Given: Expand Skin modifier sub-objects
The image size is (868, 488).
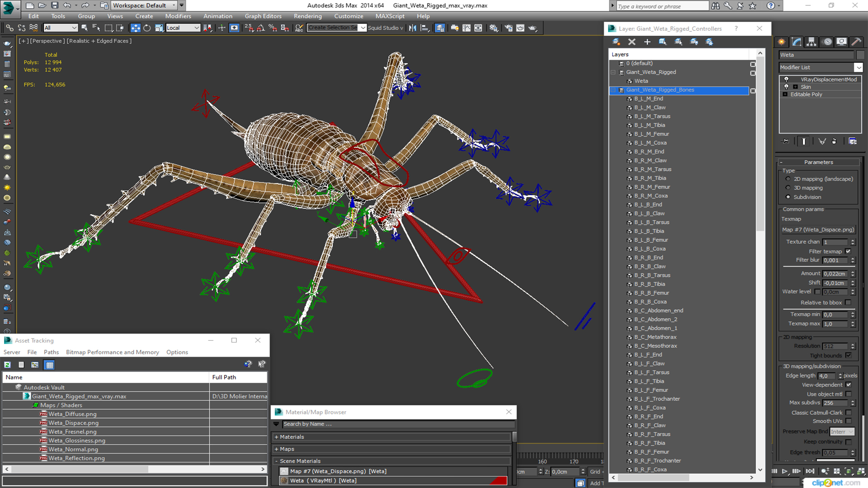Looking at the screenshot, I should click(x=795, y=87).
